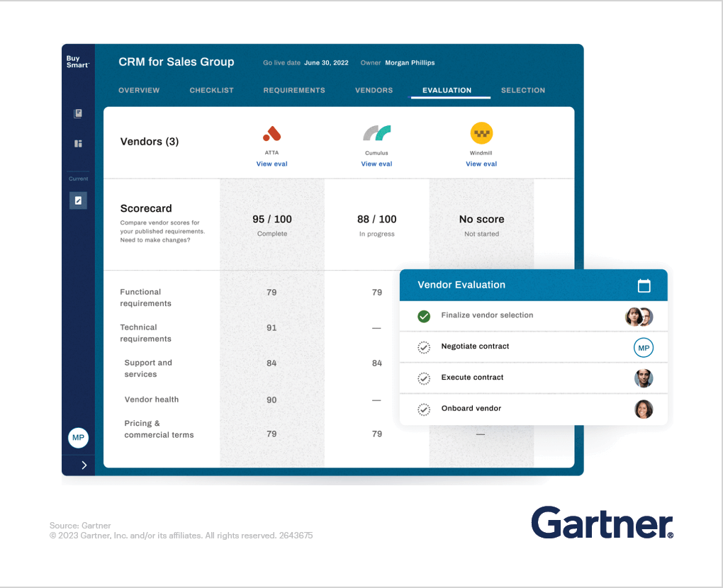The width and height of the screenshot is (723, 588).
Task: Click 'Need to make changes?' text
Action: point(155,240)
